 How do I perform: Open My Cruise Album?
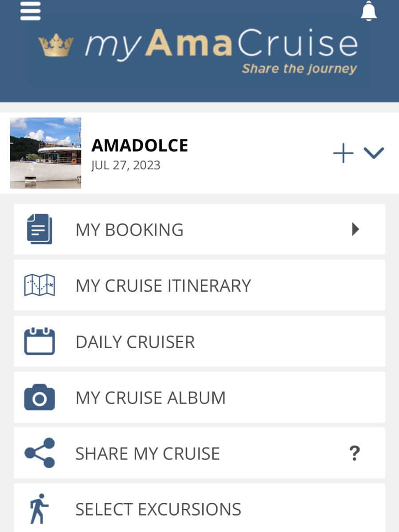tap(199, 397)
